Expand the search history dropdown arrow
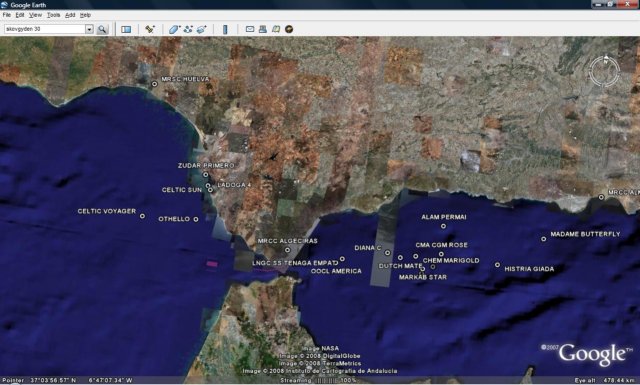Screen dimensions: 640x385 [89, 29]
